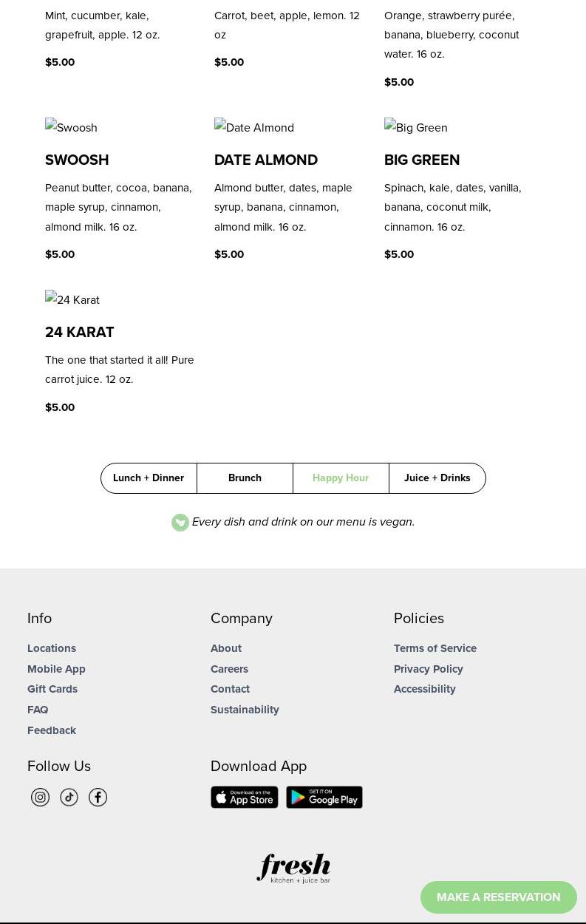
Task: Switch to Juice + Drinks tab
Action: (437, 478)
